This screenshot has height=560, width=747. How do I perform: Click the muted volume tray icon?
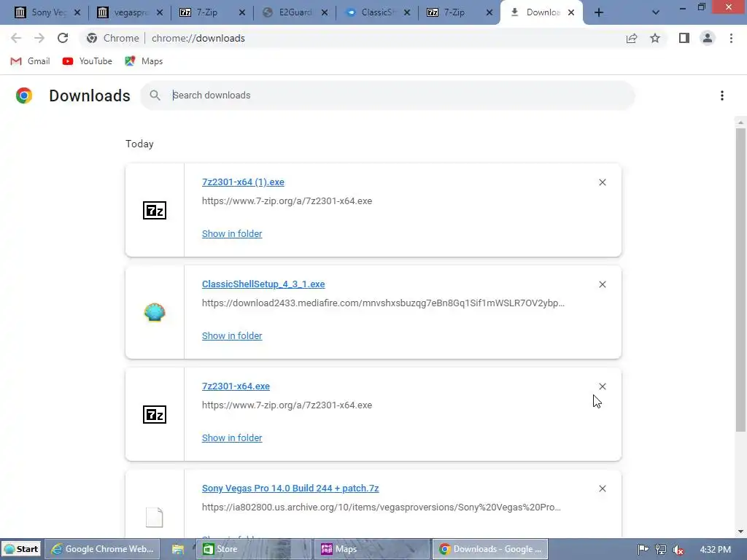(x=678, y=550)
